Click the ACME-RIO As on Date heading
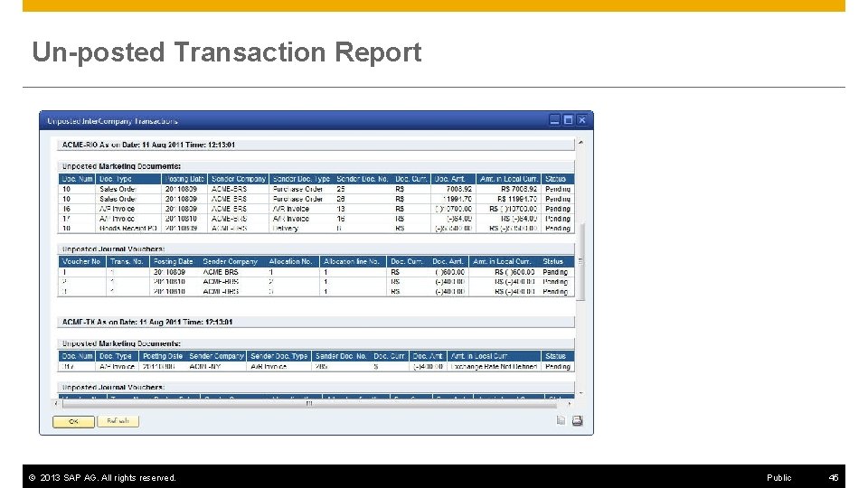The height and width of the screenshot is (488, 868). (148, 145)
